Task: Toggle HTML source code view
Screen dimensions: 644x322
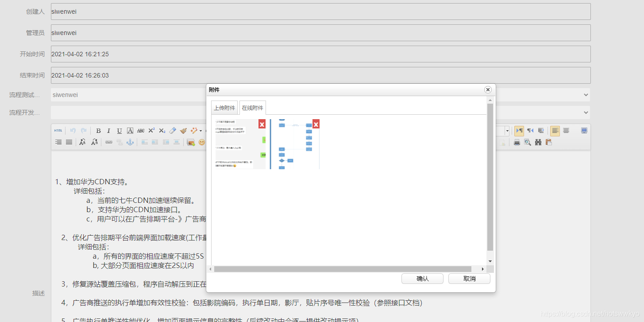Action: click(x=58, y=130)
